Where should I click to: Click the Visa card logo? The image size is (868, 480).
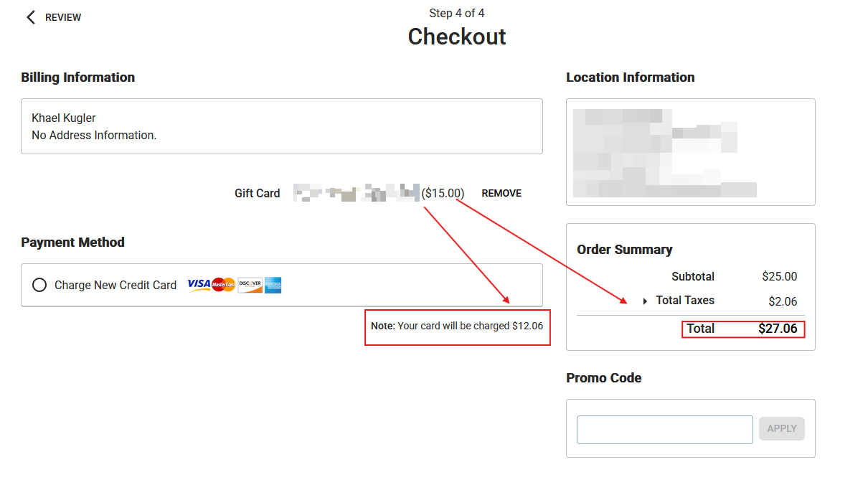click(199, 285)
